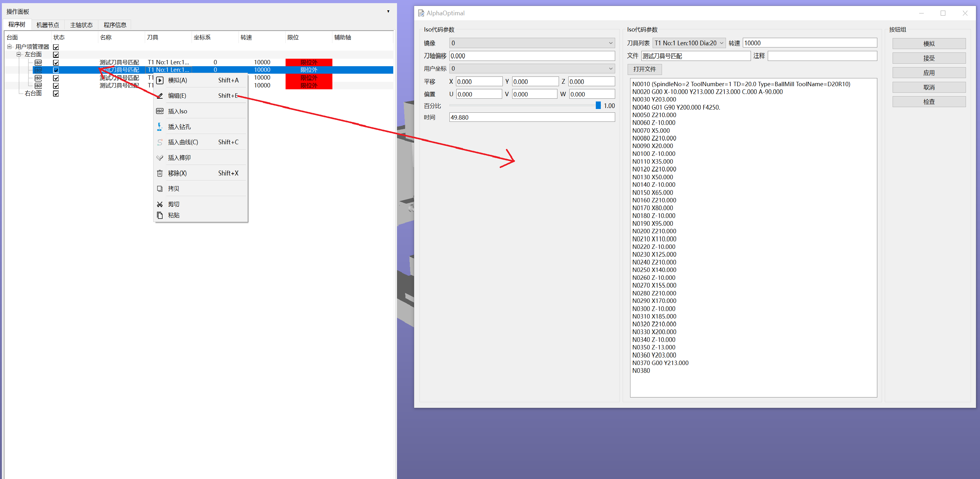
Task: Click the 插入钻孔 drill icon
Action: click(x=160, y=127)
